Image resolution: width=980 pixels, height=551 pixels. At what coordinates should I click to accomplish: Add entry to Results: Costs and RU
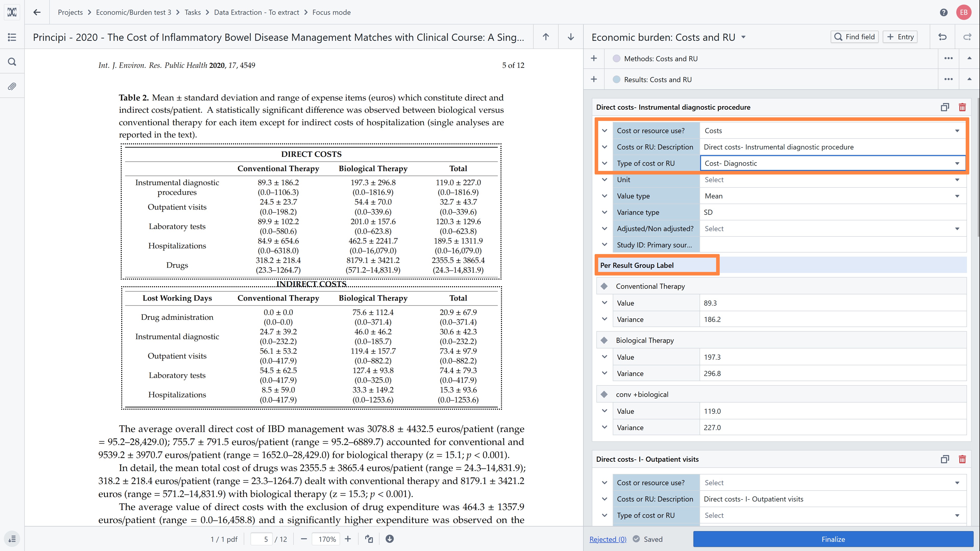pos(594,80)
